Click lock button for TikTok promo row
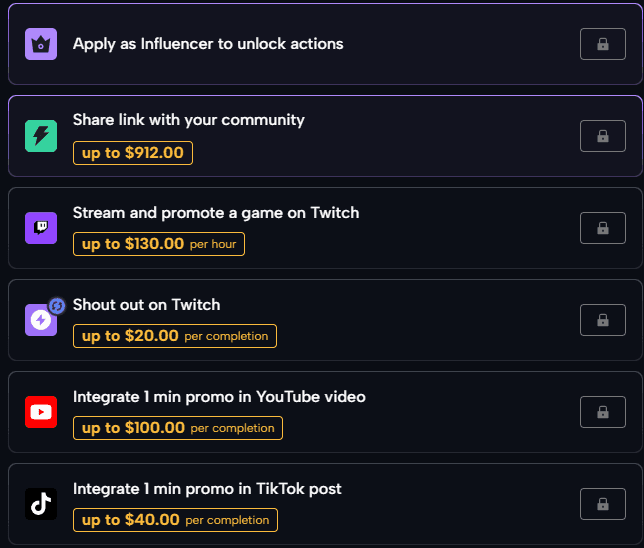 tap(603, 504)
